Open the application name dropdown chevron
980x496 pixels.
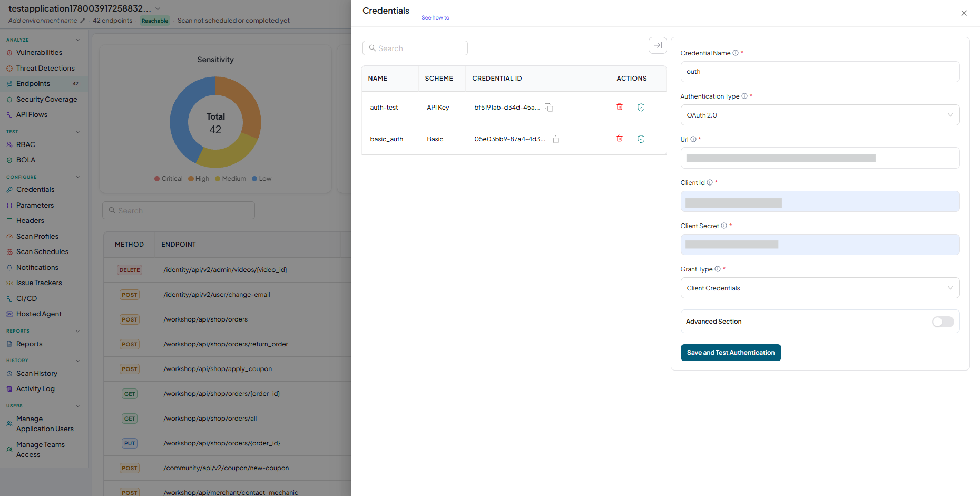(158, 9)
